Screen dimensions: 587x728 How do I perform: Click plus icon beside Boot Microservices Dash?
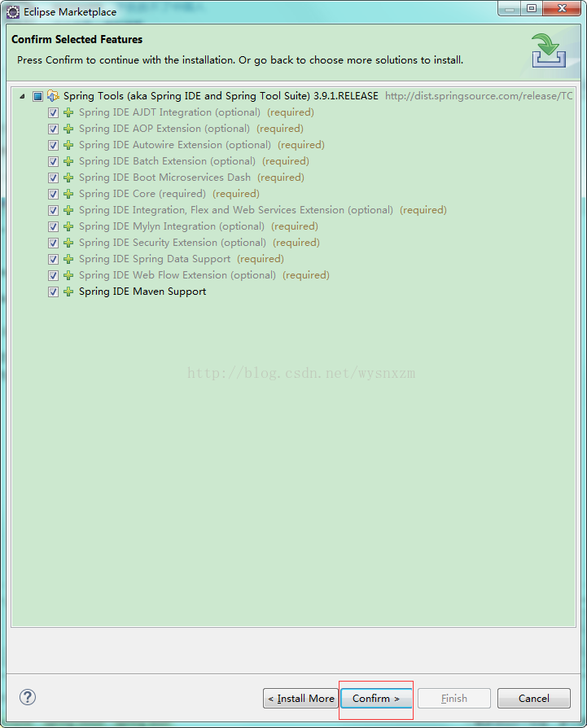pyautogui.click(x=68, y=178)
